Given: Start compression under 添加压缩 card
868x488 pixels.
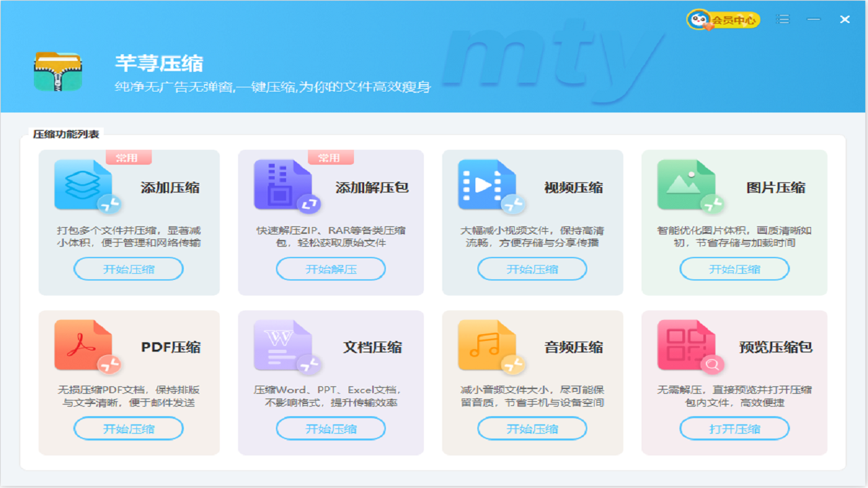Looking at the screenshot, I should pos(128,269).
